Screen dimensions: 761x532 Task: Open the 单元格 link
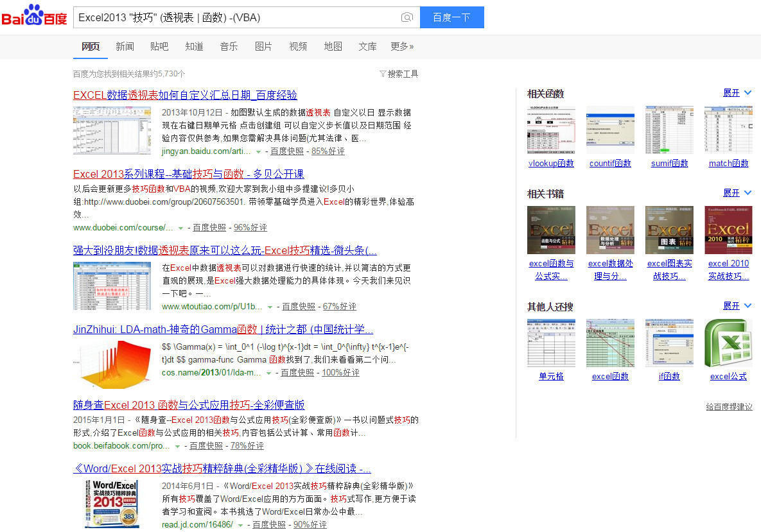pyautogui.click(x=551, y=376)
